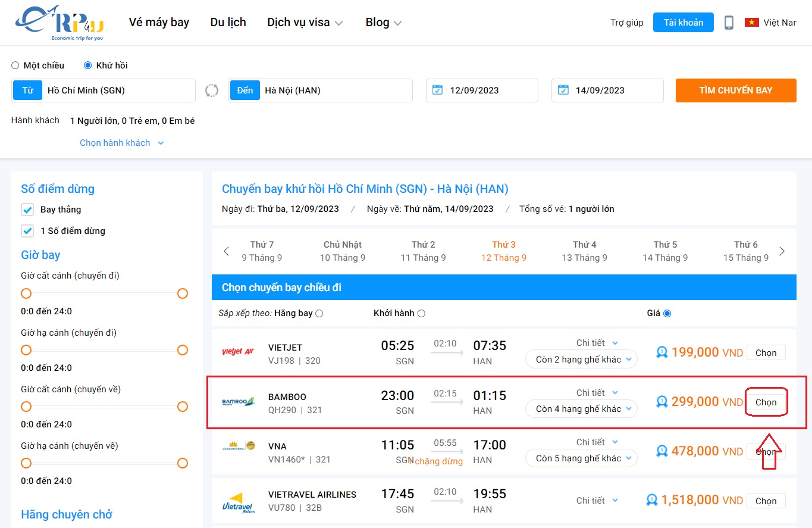
Task: Switch to Chủ Nhật, 10 Tháng 9 tab
Action: pyautogui.click(x=343, y=251)
